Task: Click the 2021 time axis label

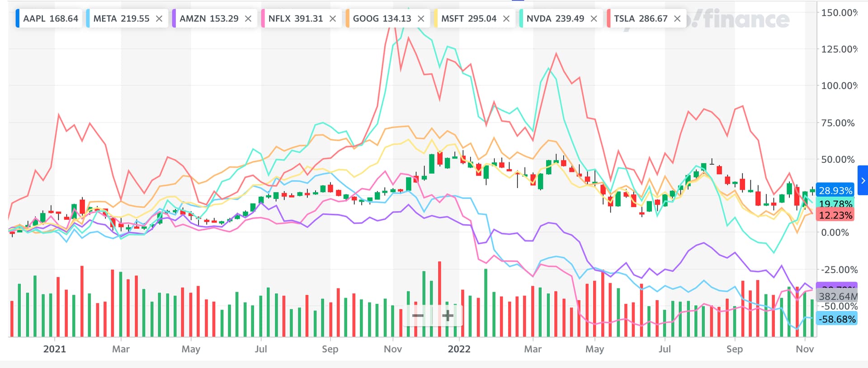Action: click(x=54, y=349)
